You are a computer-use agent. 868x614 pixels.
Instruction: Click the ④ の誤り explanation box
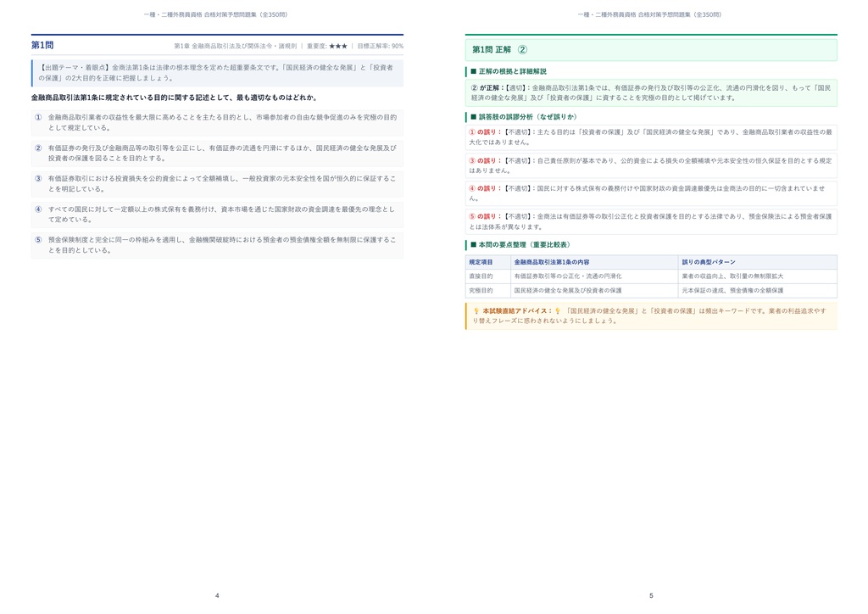[651, 193]
